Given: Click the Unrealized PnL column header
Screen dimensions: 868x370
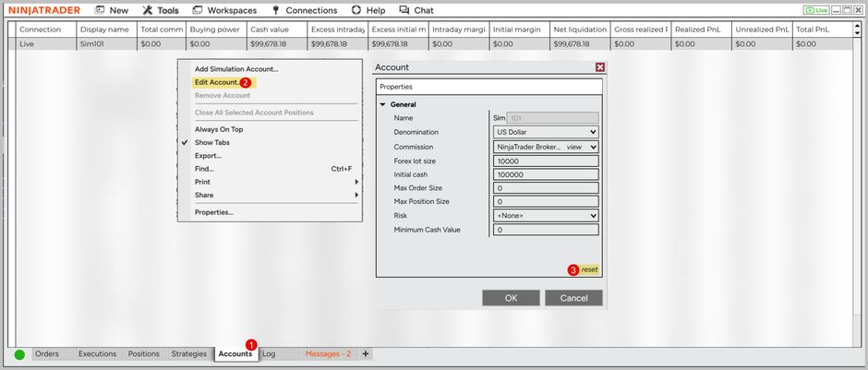Looking at the screenshot, I should (x=762, y=30).
